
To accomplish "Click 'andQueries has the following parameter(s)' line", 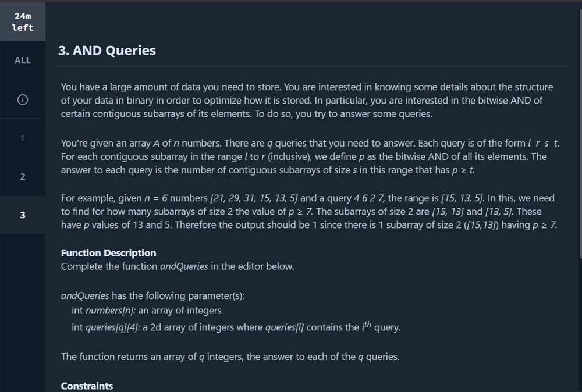I will (x=152, y=295).
